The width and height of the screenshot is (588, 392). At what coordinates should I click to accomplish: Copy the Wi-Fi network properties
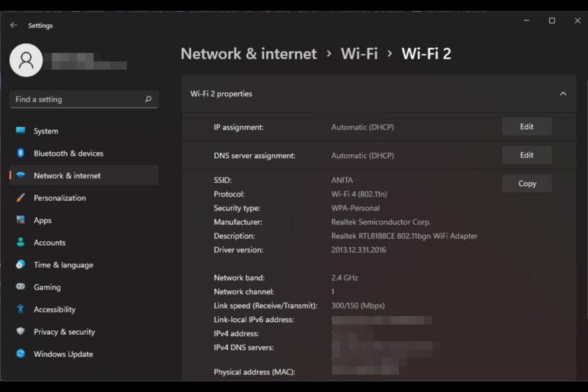[526, 183]
